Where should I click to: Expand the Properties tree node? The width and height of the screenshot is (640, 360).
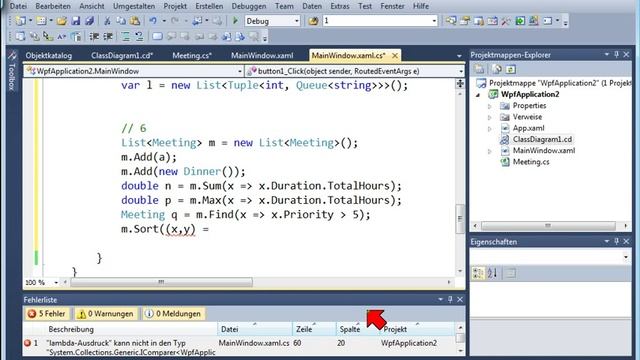coord(490,106)
